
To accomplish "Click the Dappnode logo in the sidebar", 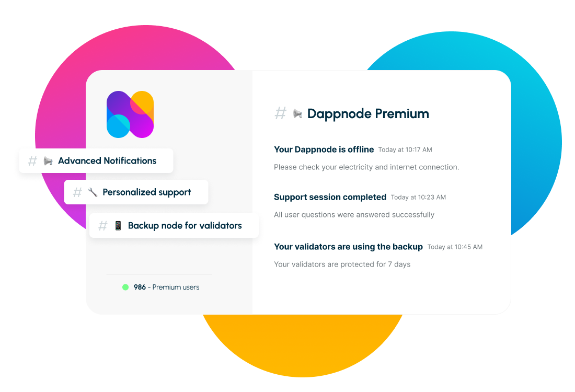I will [130, 114].
